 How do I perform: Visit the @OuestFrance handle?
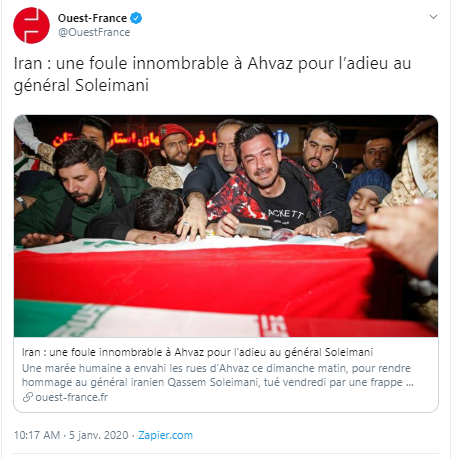[94, 32]
